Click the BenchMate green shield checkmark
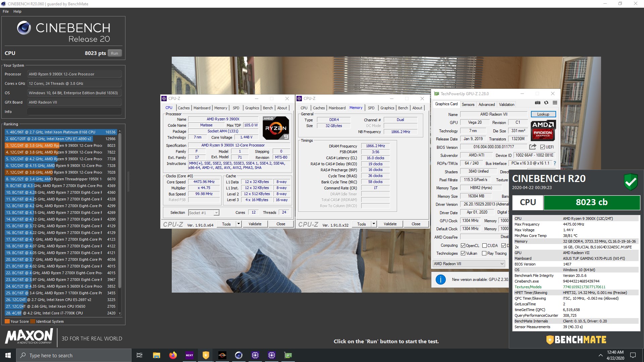 pos(631,182)
